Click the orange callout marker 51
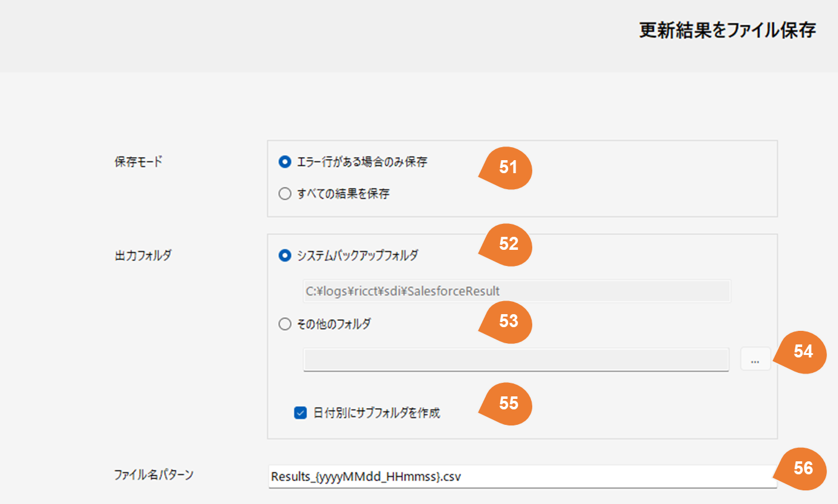This screenshot has height=504, width=838. click(x=508, y=168)
